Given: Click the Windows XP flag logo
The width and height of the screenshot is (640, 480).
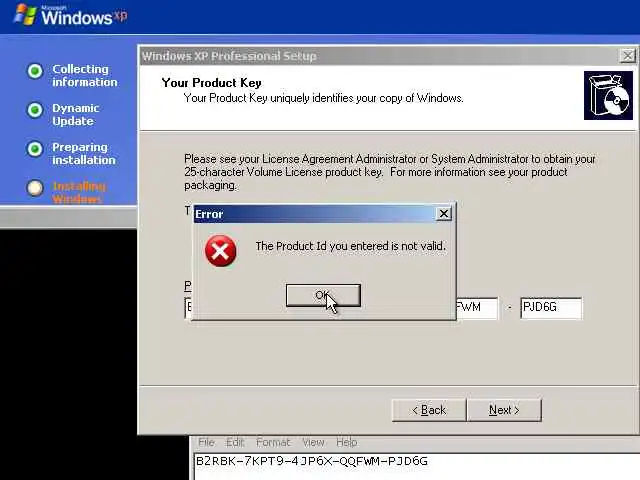Looking at the screenshot, I should pos(25,14).
